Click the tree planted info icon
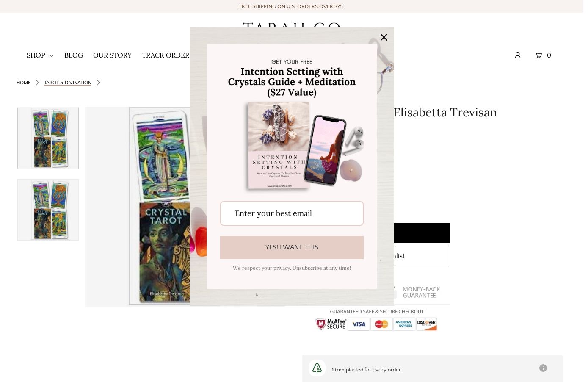 543,368
